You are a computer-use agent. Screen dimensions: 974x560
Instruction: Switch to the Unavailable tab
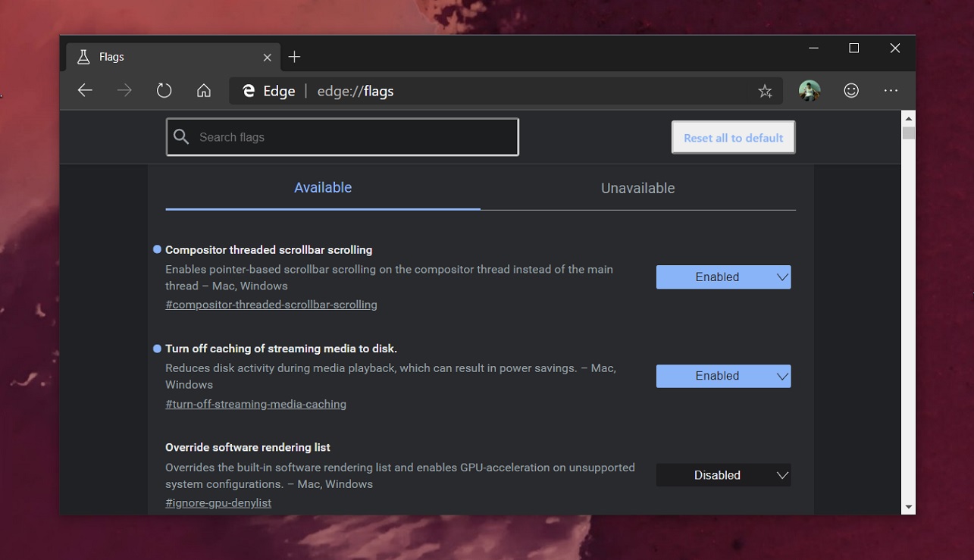click(637, 188)
